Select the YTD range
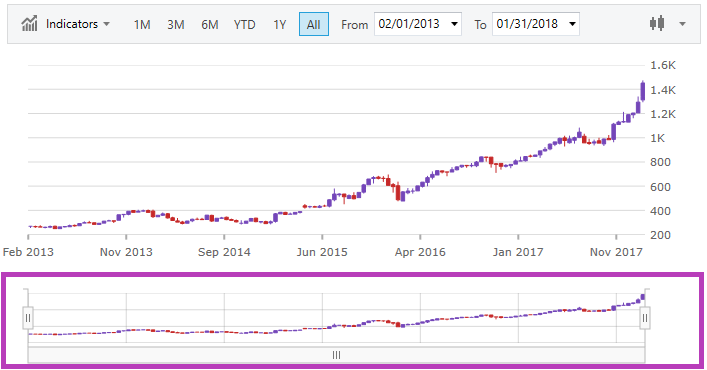 coord(244,24)
